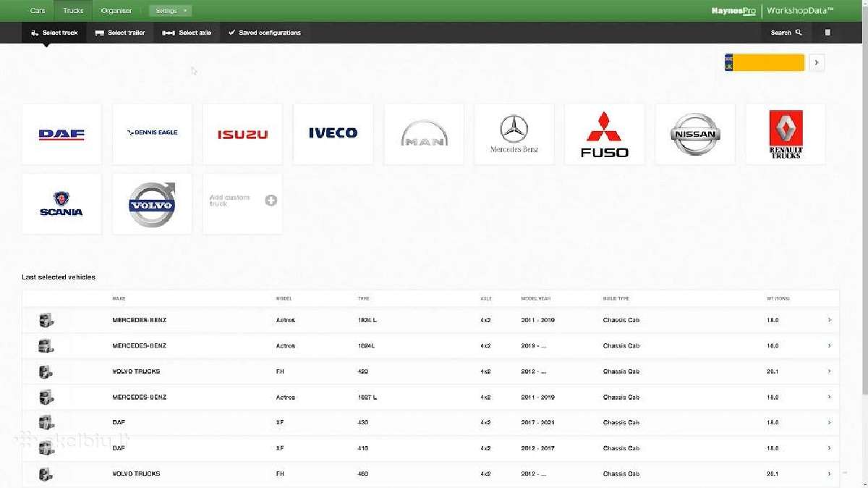Click the MODEL column header
The height and width of the screenshot is (488, 868).
tap(284, 298)
